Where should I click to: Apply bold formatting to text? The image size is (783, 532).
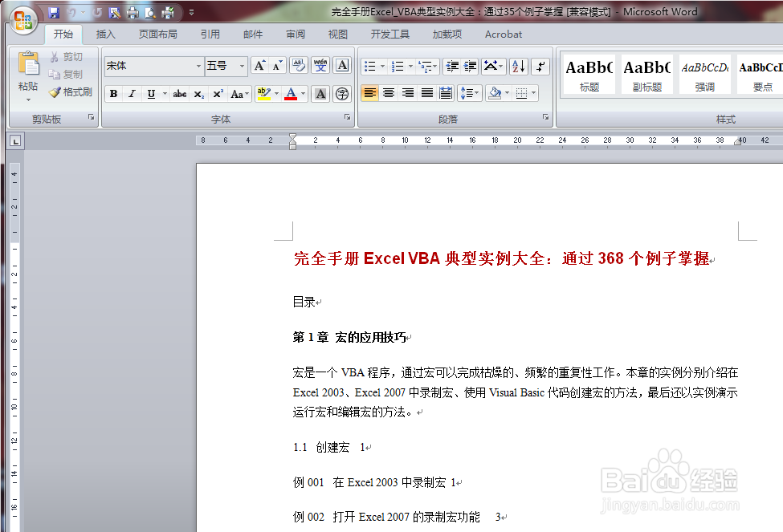[114, 93]
